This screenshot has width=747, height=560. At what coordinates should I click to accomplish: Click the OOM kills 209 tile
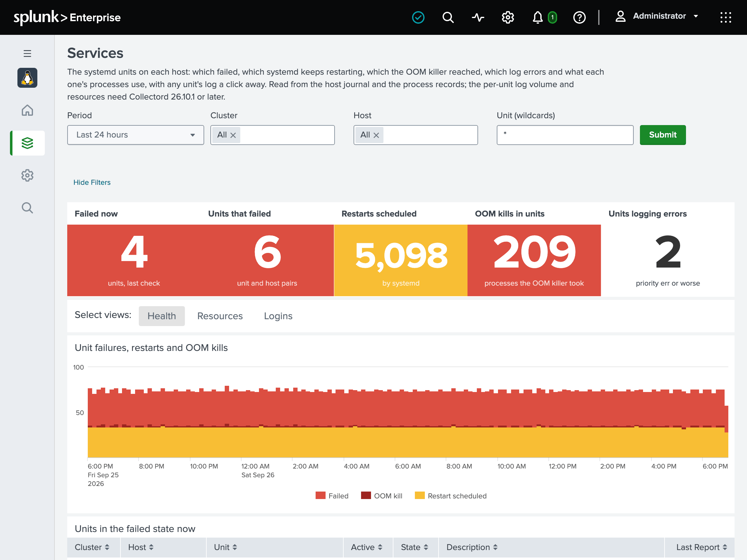(534, 260)
